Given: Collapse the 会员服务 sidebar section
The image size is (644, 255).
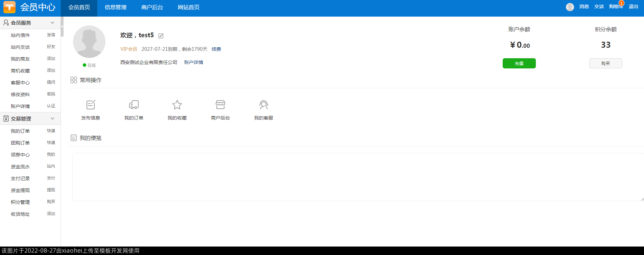Looking at the screenshot, I should [x=52, y=23].
